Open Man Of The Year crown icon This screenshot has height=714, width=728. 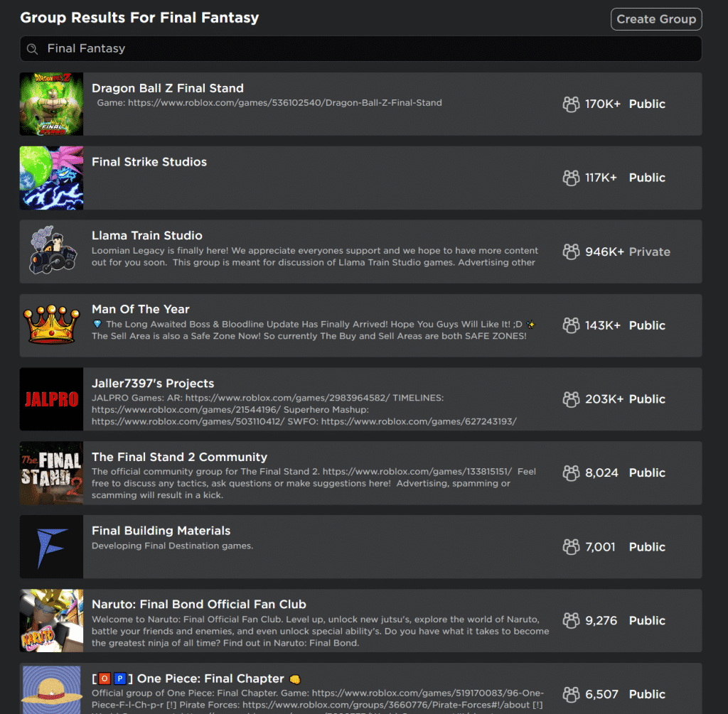pyautogui.click(x=51, y=325)
